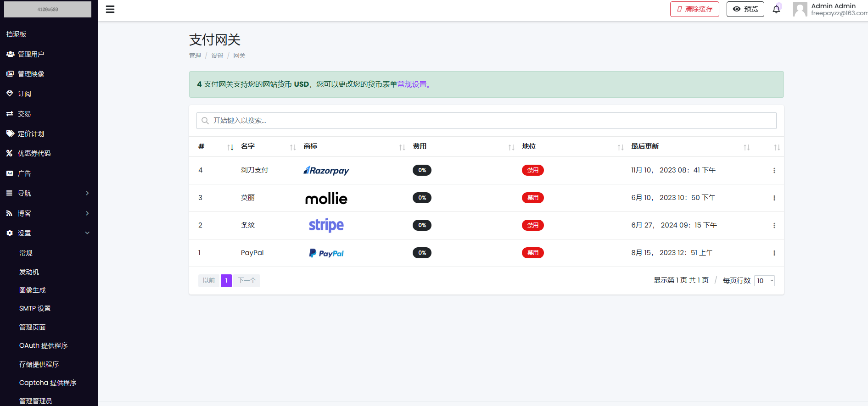Go to previous page with 以前
The image size is (868, 406).
click(x=209, y=280)
